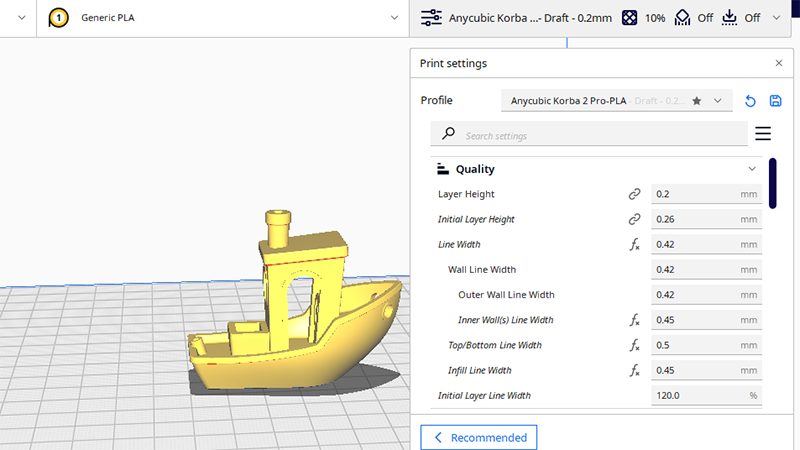This screenshot has height=450, width=800.
Task: Click the fx icon beside Line Width
Action: pyautogui.click(x=634, y=245)
